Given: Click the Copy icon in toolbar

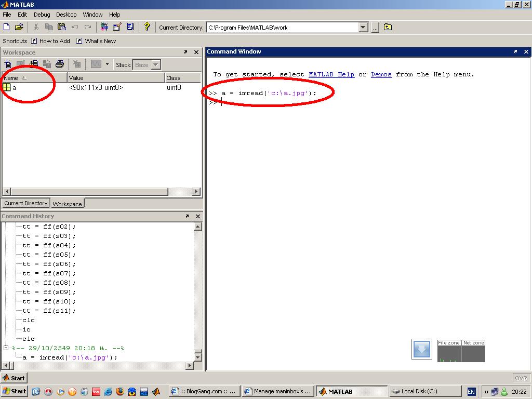Looking at the screenshot, I should (x=49, y=27).
